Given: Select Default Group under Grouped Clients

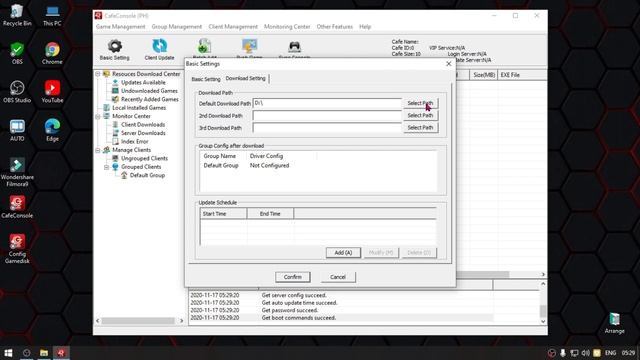Looking at the screenshot, I should pos(147,176).
